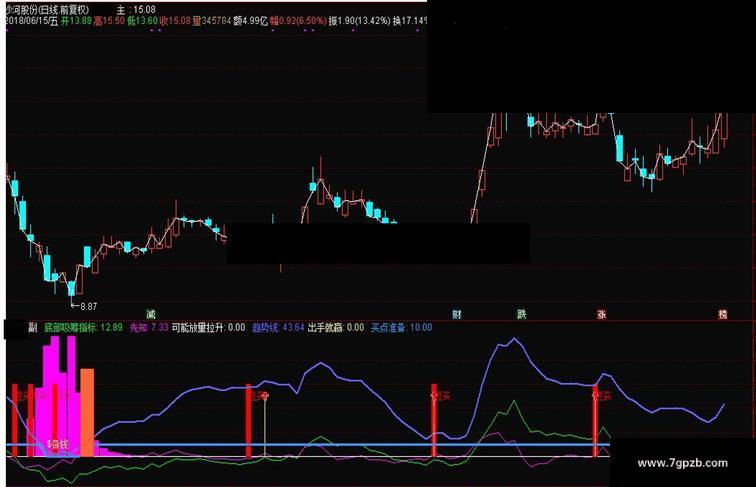Viewport: 756px width, 487px height.
Task: Click the amplitude 振1.90(13.42%)
Action: 359,21
